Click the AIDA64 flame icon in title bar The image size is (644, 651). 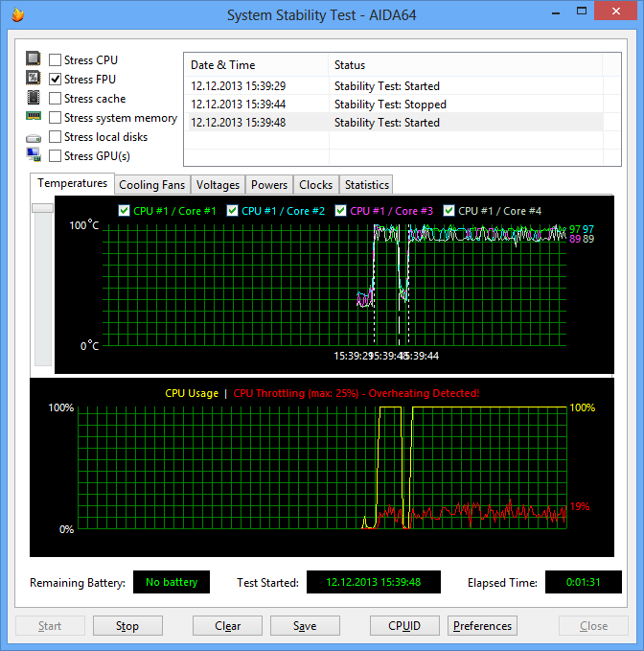[17, 15]
